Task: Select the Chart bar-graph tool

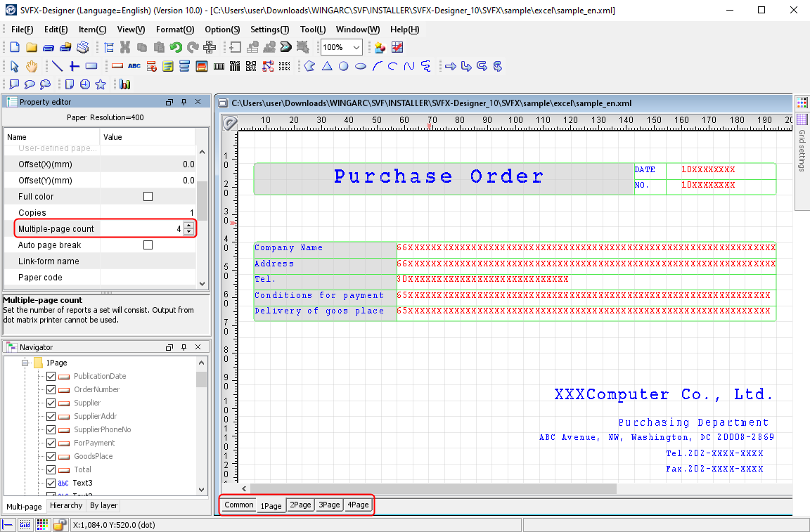Action: pyautogui.click(x=124, y=84)
